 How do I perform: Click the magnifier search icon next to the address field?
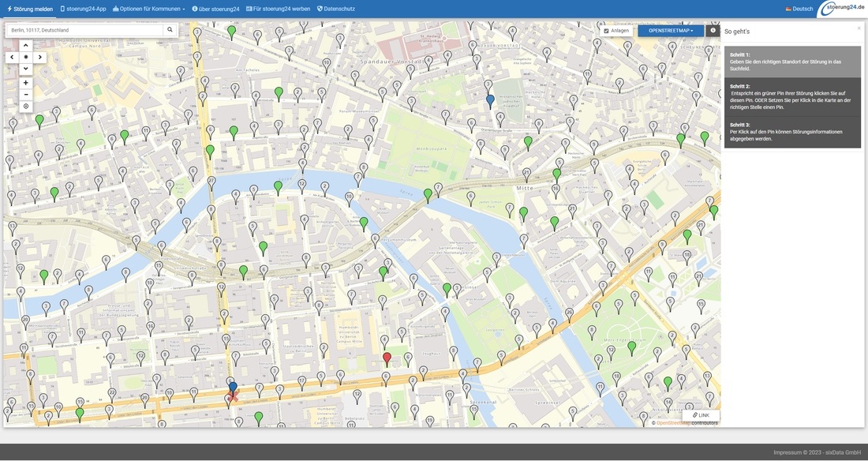pyautogui.click(x=170, y=30)
